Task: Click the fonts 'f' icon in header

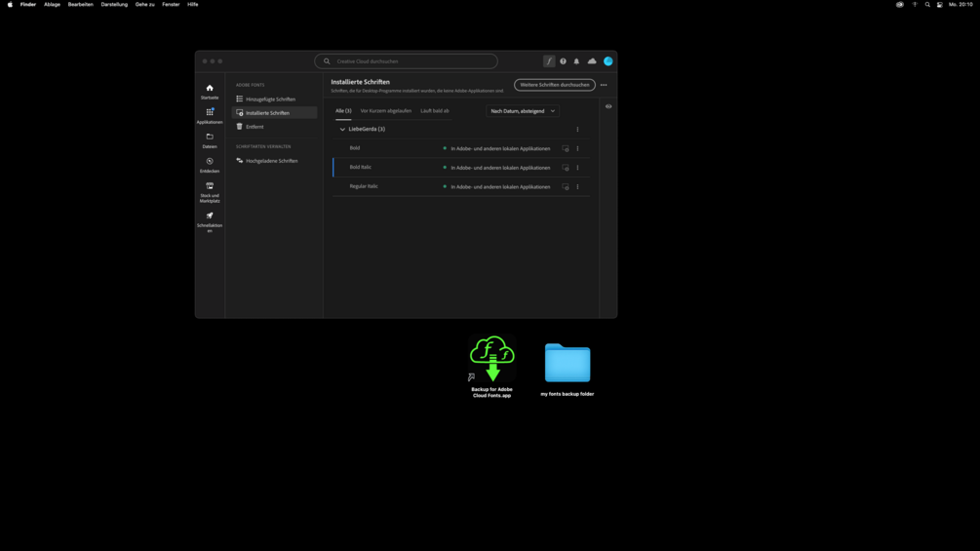Action: coord(549,61)
